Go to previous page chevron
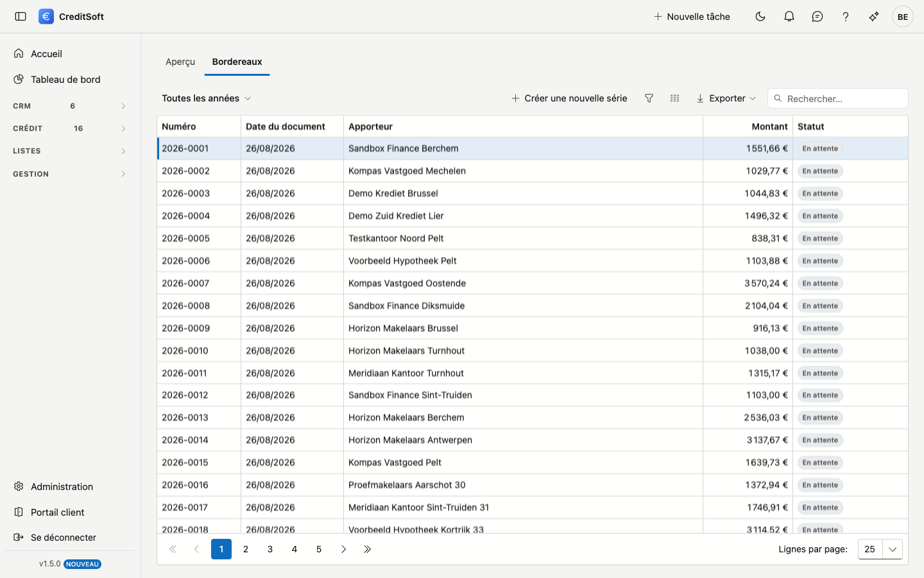924x578 pixels. pyautogui.click(x=197, y=549)
